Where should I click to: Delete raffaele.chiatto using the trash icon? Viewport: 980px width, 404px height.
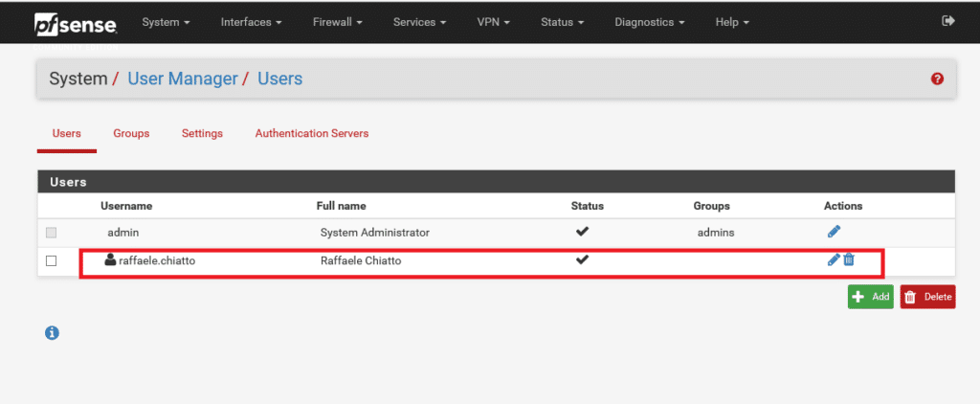(849, 259)
